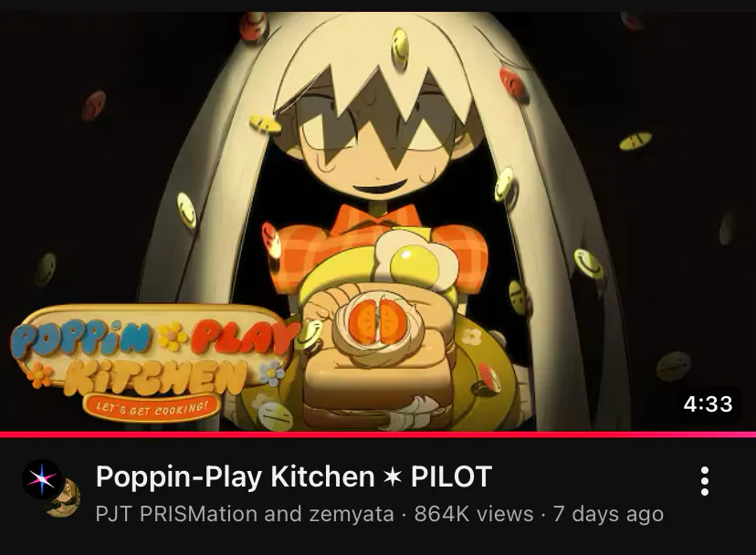The width and height of the screenshot is (756, 555).
Task: Open the Poppin-Play Kitchen PILOT video title
Action: tap(294, 476)
